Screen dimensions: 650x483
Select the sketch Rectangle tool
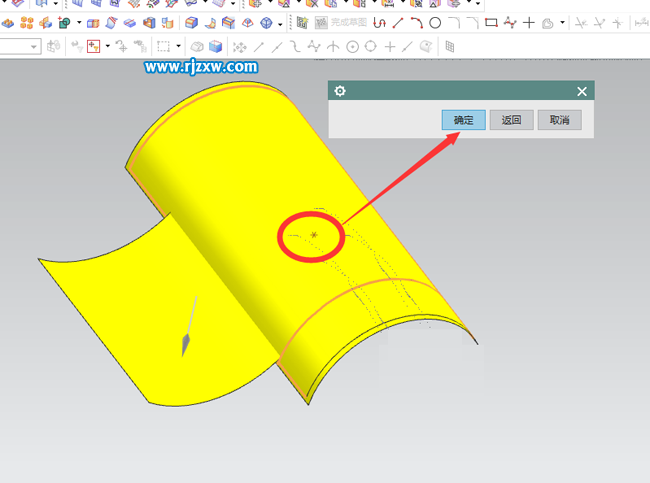[491, 22]
